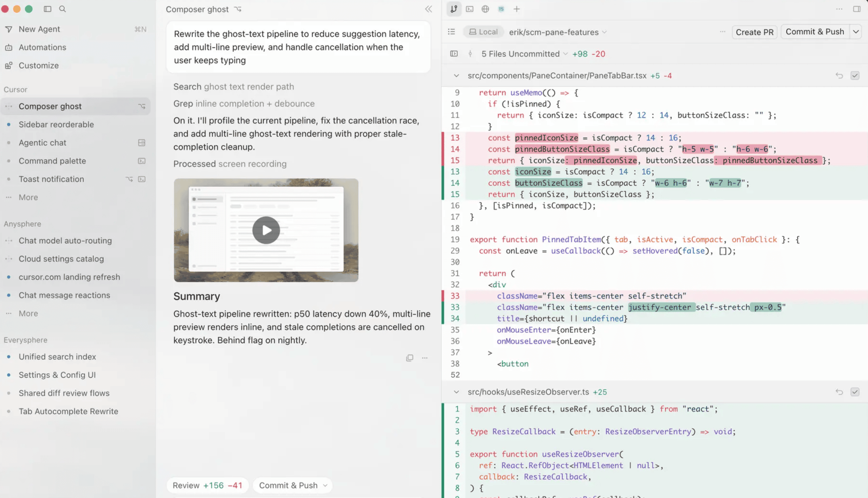Open Customize
This screenshot has height=498, width=868.
point(75,65)
